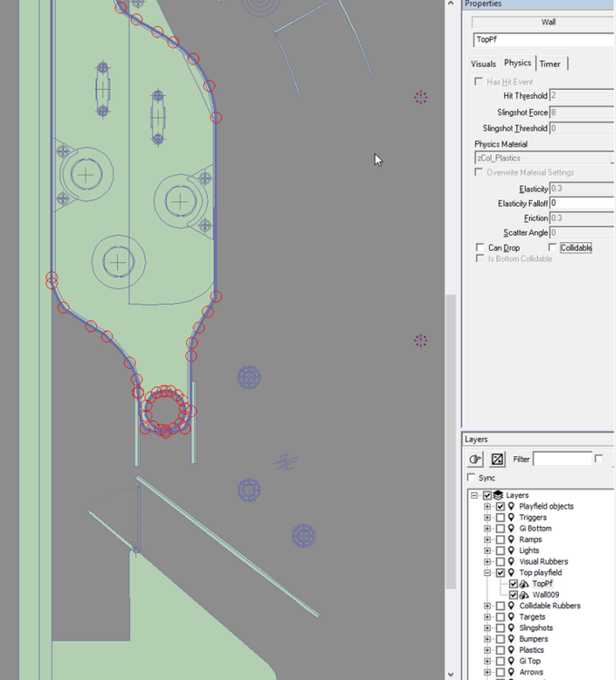Select the Gi Top layer label
The width and height of the screenshot is (616, 680).
point(530,661)
